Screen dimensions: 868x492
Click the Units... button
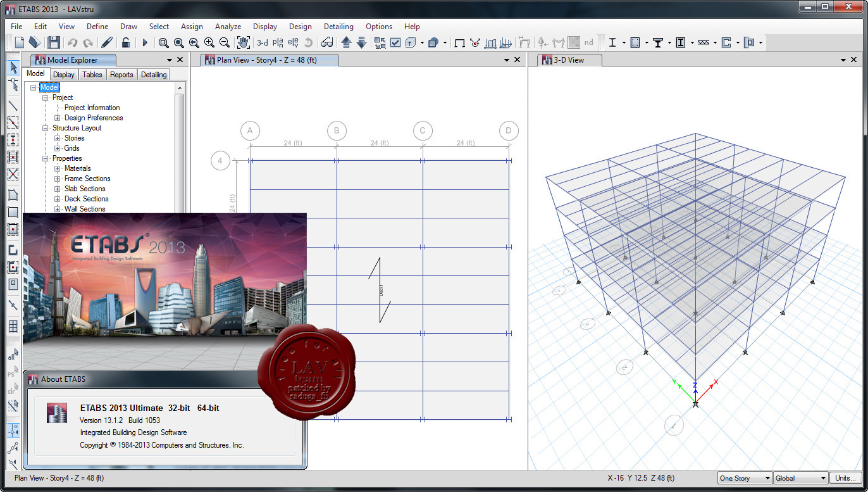(845, 478)
